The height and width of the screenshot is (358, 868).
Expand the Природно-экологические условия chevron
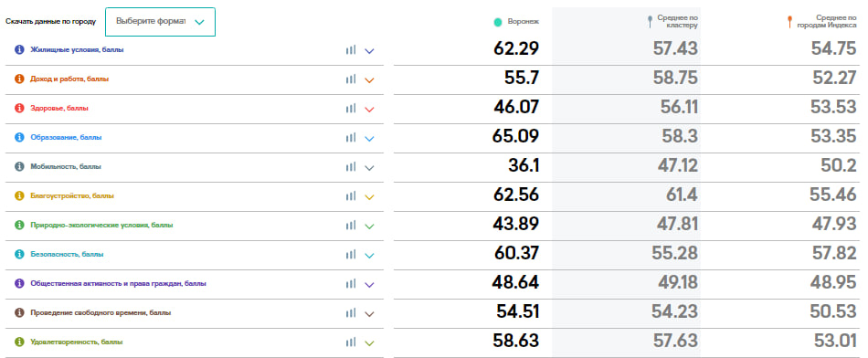[x=370, y=226]
